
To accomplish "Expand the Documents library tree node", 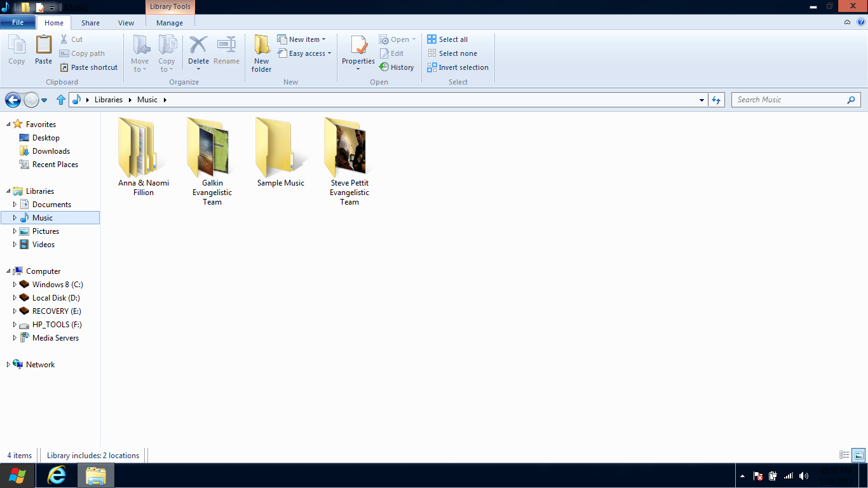I will pyautogui.click(x=15, y=205).
